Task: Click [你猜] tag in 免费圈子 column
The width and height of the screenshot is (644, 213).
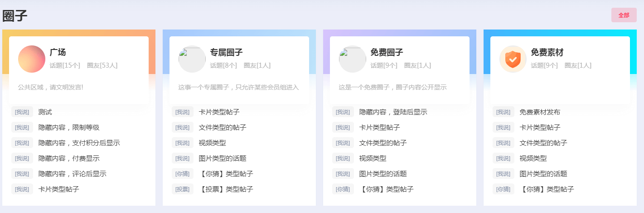Action: 343,189
